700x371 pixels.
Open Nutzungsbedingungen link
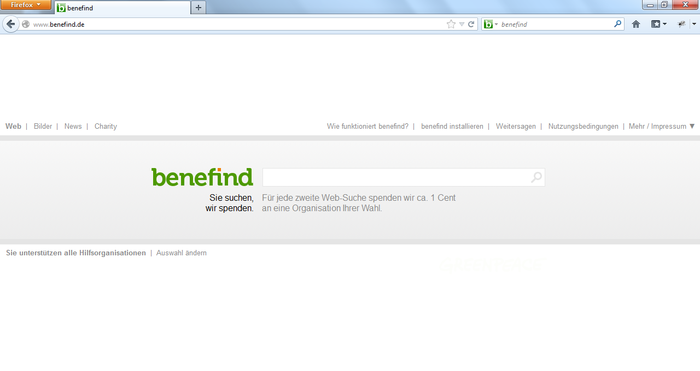pos(583,126)
